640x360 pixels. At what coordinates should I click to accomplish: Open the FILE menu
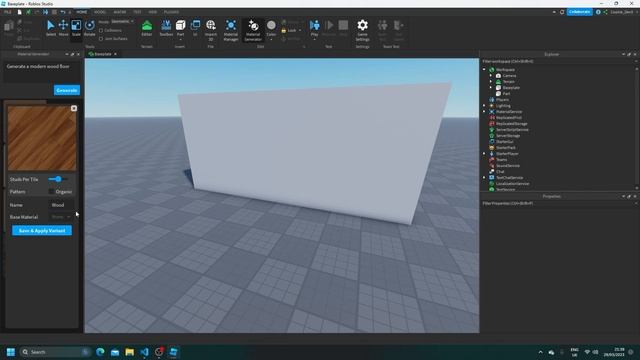click(8, 12)
